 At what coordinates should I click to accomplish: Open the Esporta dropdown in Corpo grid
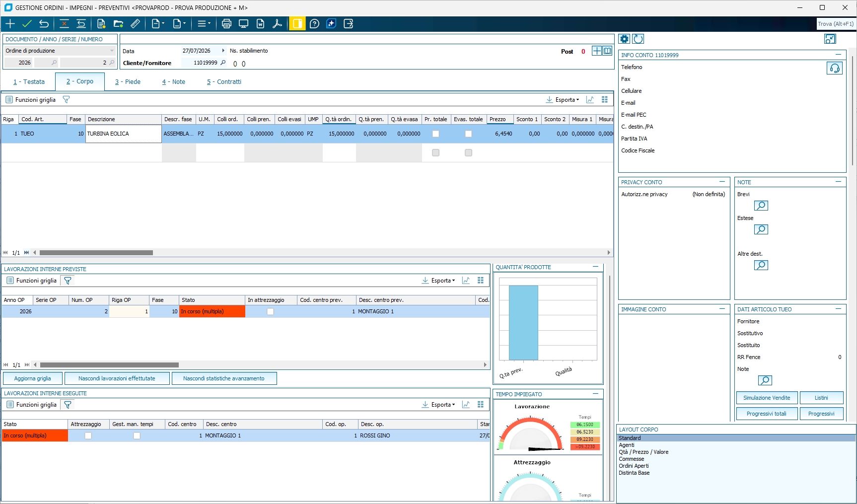(563, 100)
